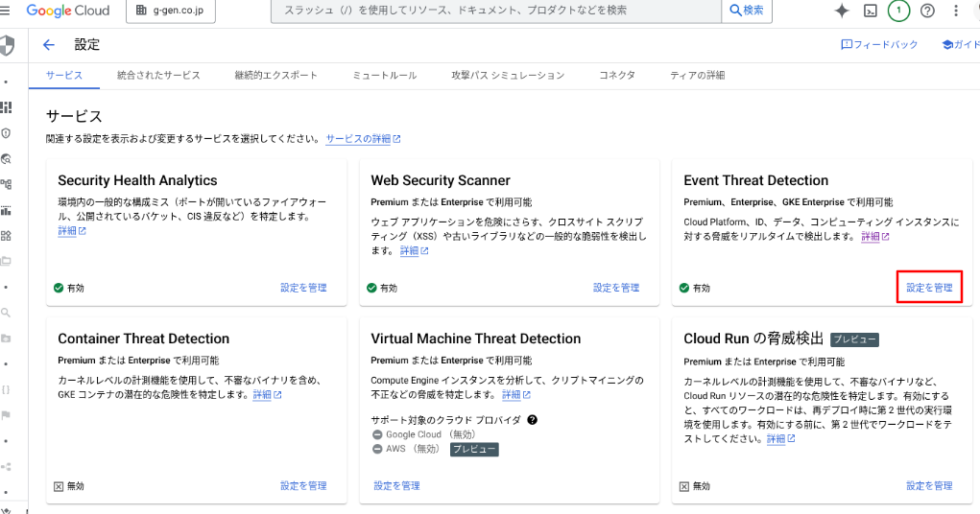
Task: Click 設定を管理 for Cloud Run の脅威検出
Action: coord(929,486)
